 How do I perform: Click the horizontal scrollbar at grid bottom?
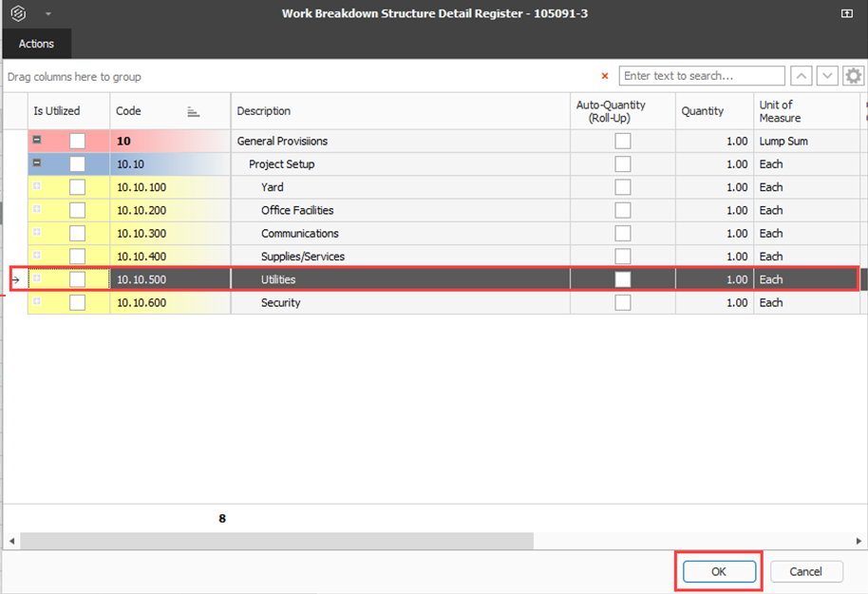point(275,540)
